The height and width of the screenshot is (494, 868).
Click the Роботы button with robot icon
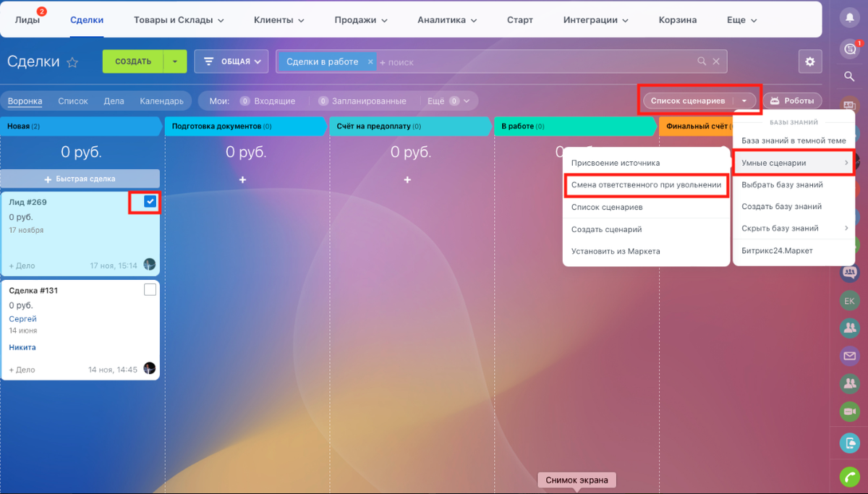point(793,101)
